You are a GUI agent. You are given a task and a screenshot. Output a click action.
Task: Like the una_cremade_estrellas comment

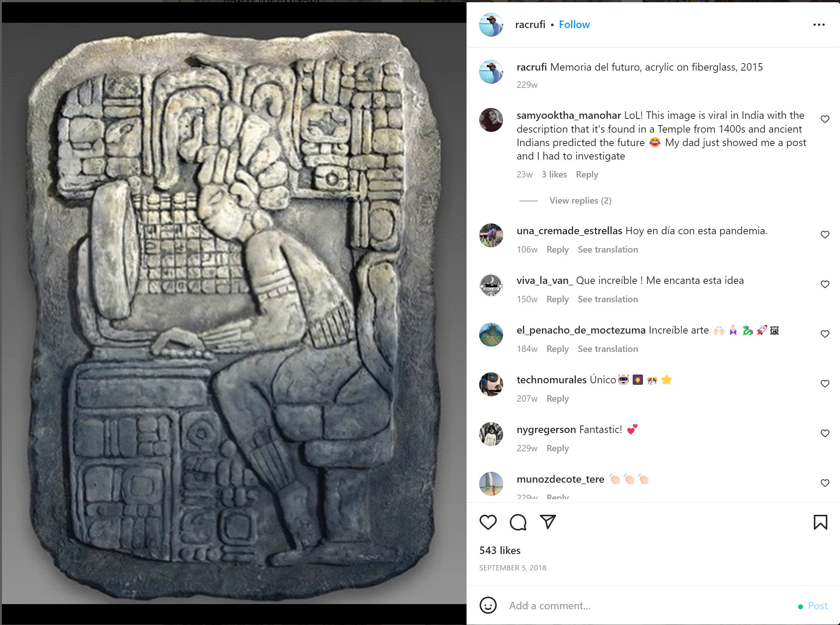[x=825, y=235]
